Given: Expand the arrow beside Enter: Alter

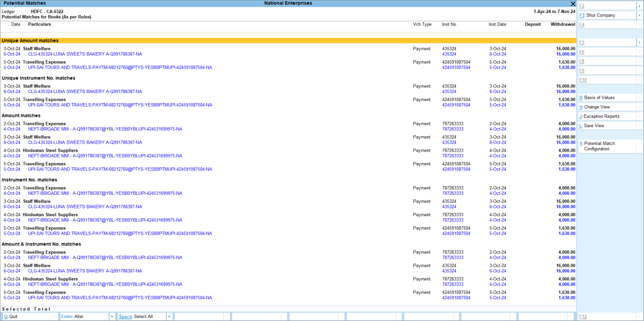Looking at the screenshot, I should (x=112, y=317).
